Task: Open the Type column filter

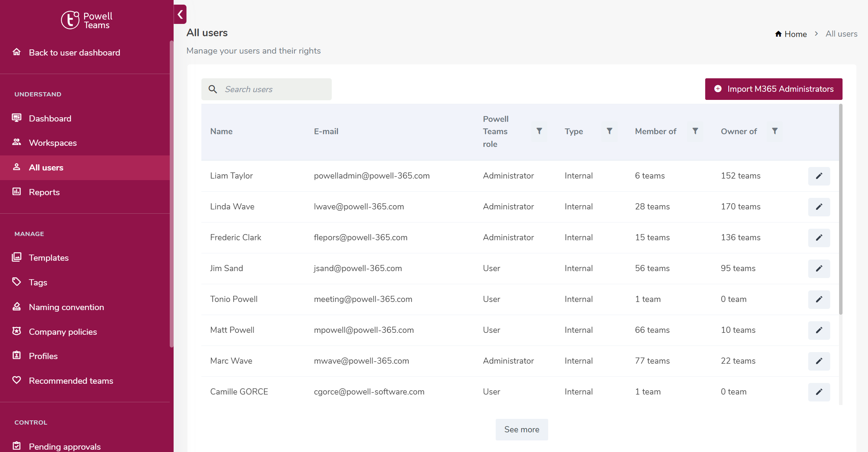Action: pos(610,131)
